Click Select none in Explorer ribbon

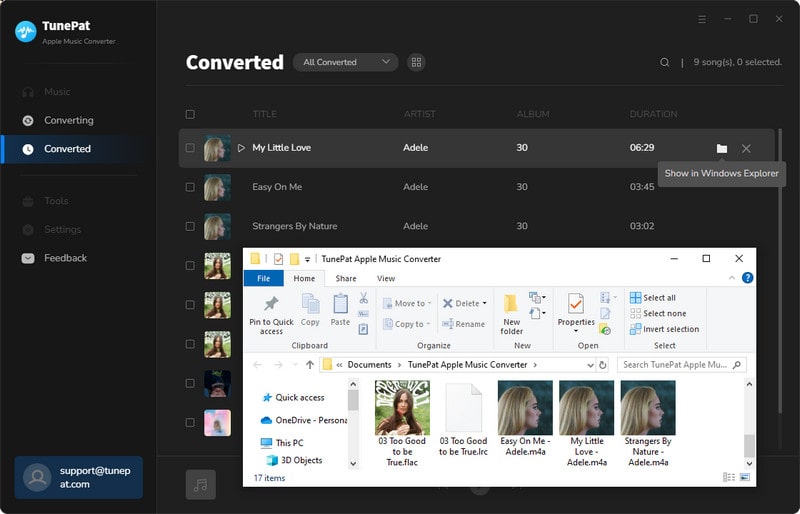658,313
